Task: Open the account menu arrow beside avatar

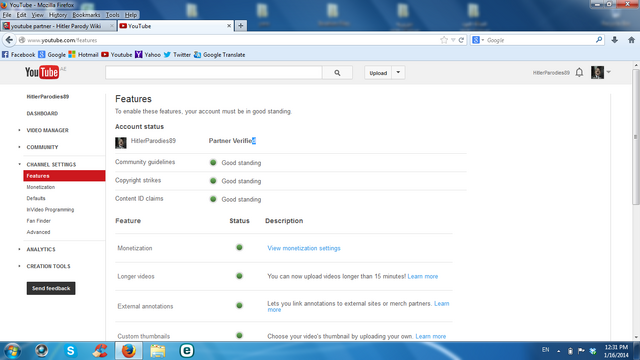Action: (x=609, y=72)
